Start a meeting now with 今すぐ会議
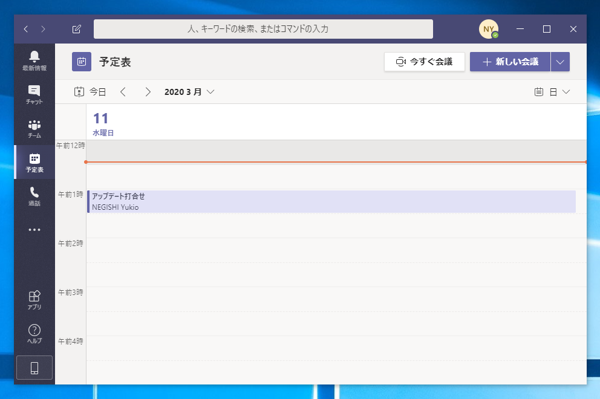This screenshot has height=399, width=600. 424,62
